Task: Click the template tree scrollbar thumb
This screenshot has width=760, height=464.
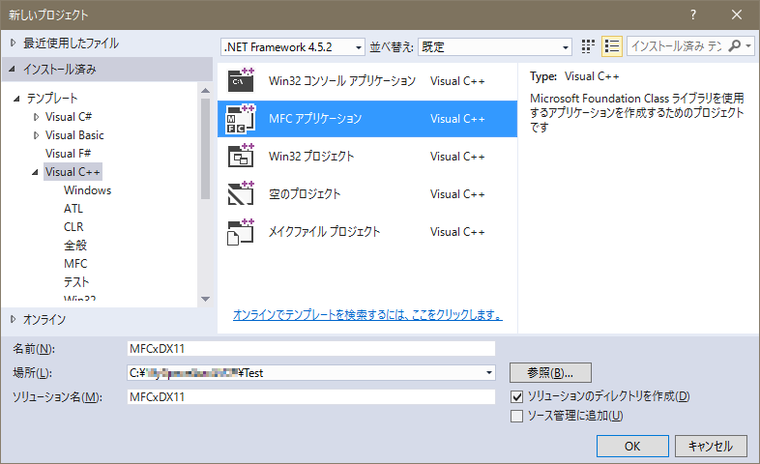Action: (205, 149)
